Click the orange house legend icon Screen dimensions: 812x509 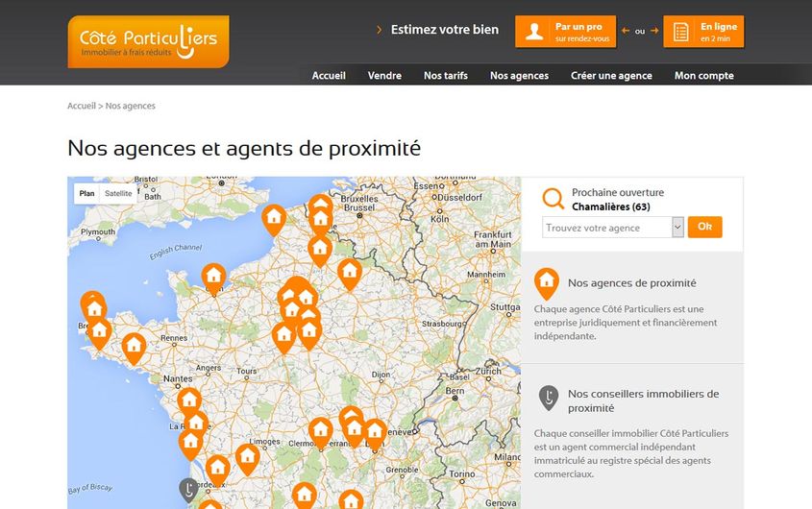click(547, 283)
